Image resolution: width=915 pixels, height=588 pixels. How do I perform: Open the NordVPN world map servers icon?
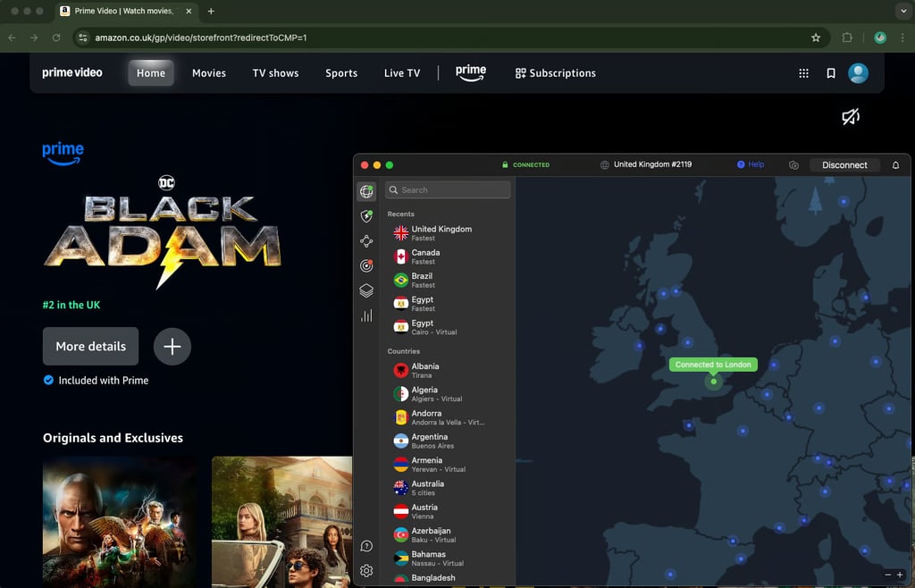click(366, 190)
